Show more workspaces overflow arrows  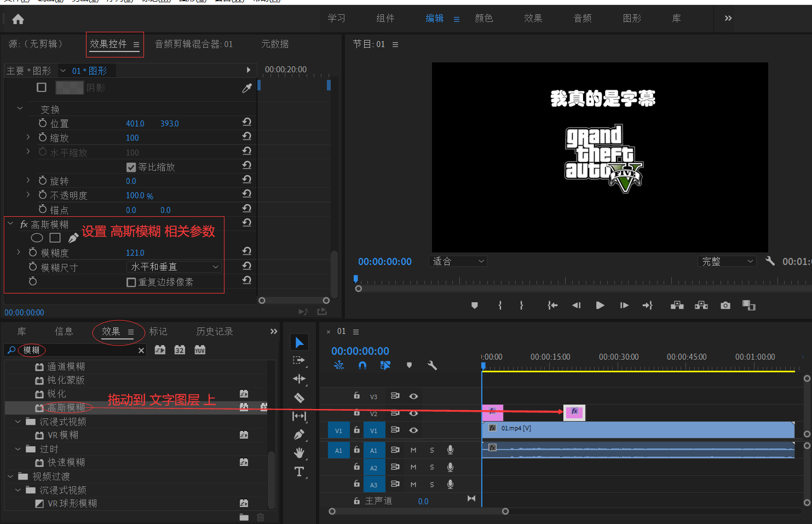coord(728,18)
